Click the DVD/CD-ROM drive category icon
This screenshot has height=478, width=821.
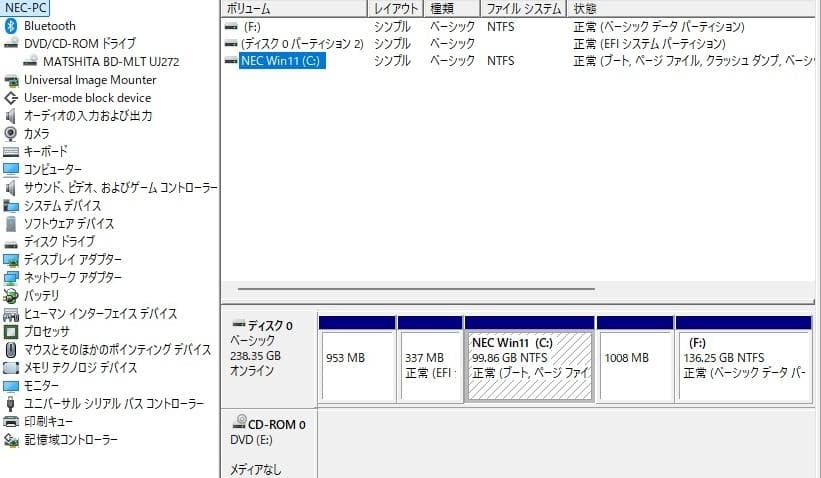tap(11, 43)
